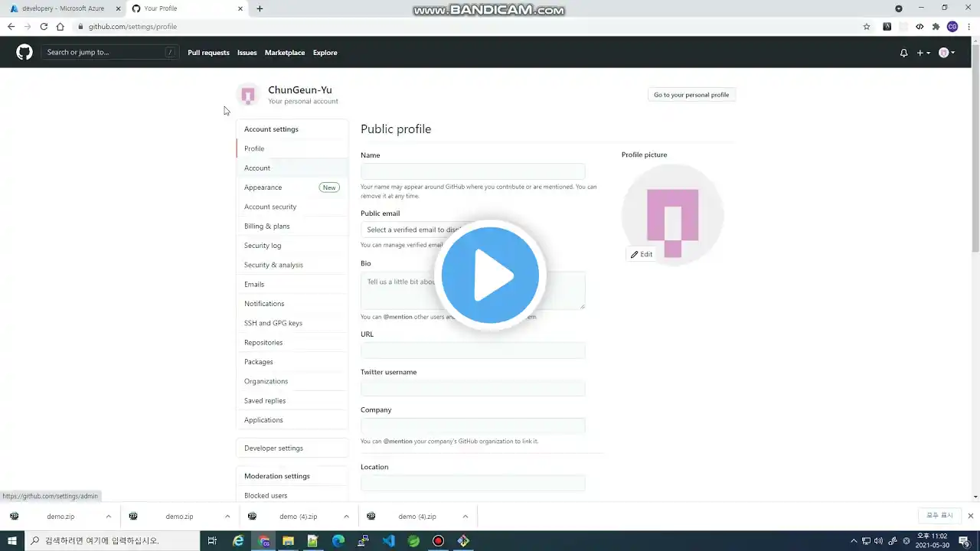
Task: Click the Location input field
Action: (472, 483)
